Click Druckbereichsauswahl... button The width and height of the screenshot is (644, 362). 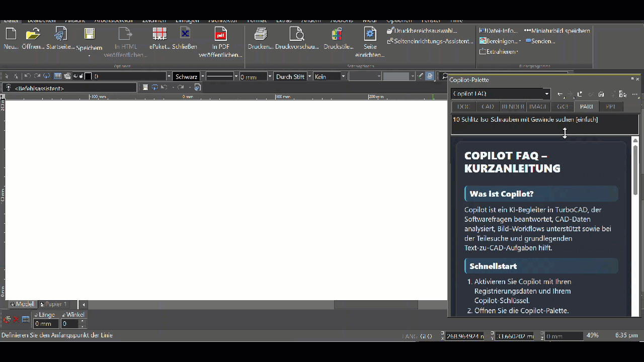[x=422, y=31]
